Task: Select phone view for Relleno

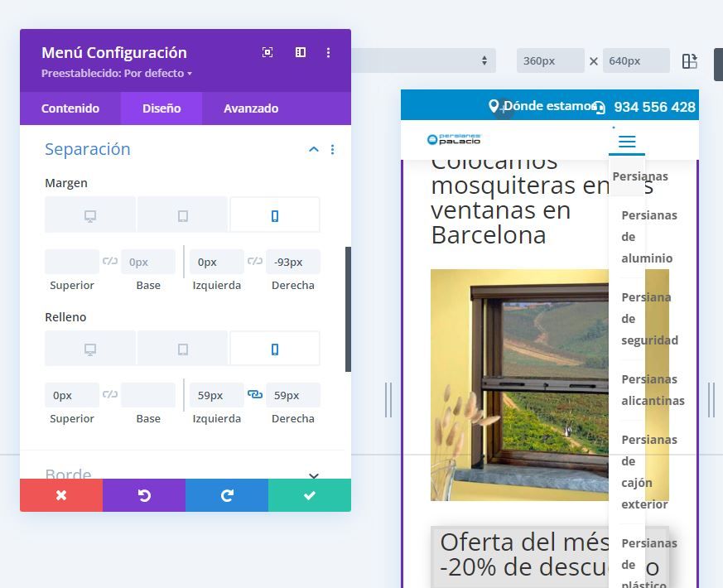Action: [x=275, y=349]
